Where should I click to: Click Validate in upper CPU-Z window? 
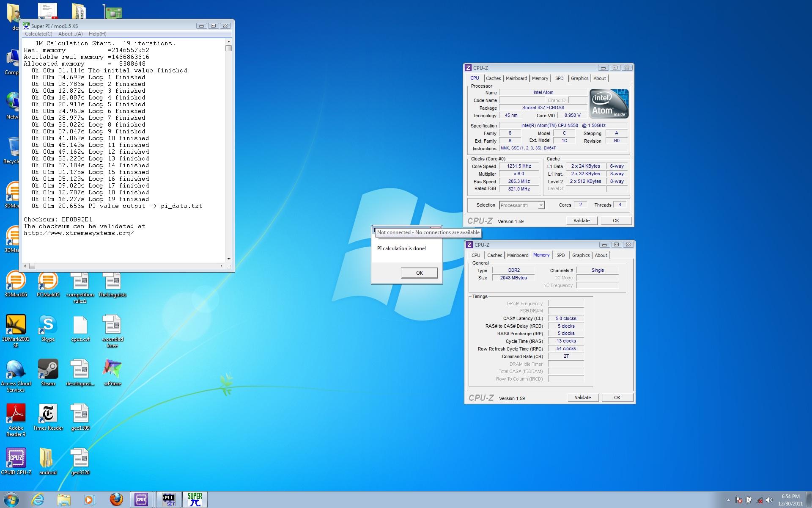point(582,221)
